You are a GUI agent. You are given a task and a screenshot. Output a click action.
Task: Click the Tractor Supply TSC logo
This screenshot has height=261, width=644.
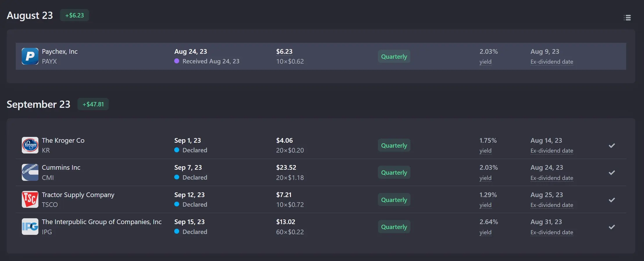[30, 199]
